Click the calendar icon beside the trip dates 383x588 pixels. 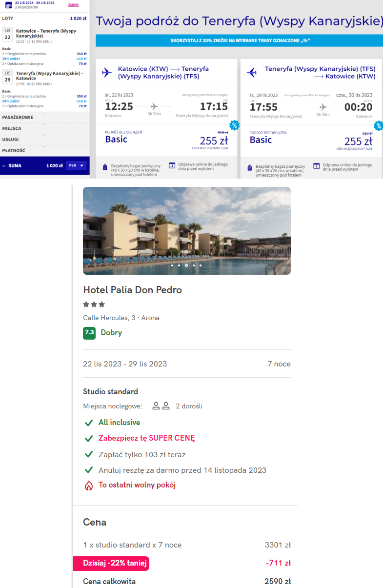8,5
